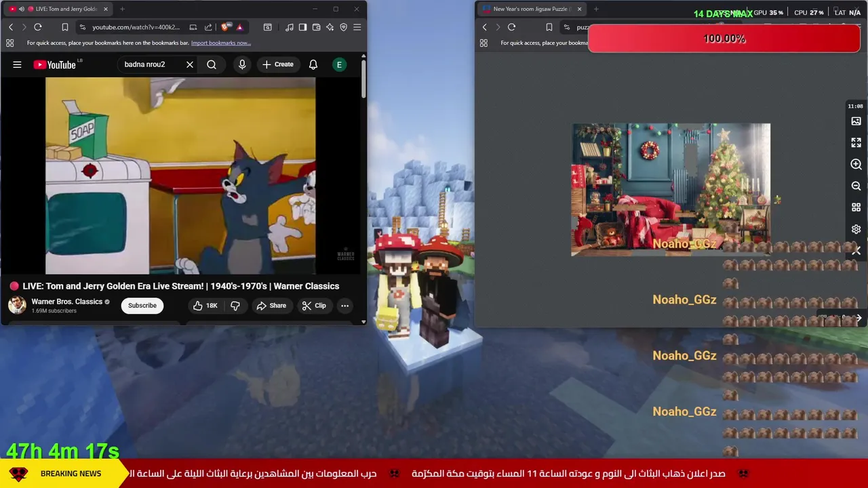This screenshot has width=868, height=488.
Task: Open the music playlist icon in YouTube browser toolbar
Action: click(x=290, y=27)
